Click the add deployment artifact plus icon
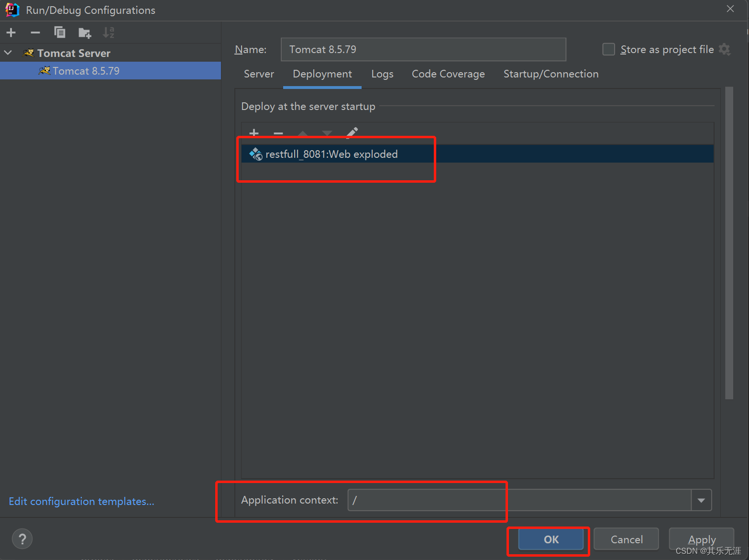 click(253, 133)
